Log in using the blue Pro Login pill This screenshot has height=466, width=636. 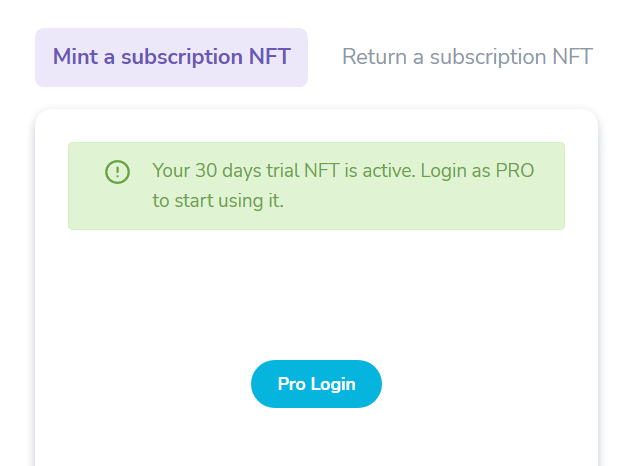(x=316, y=384)
